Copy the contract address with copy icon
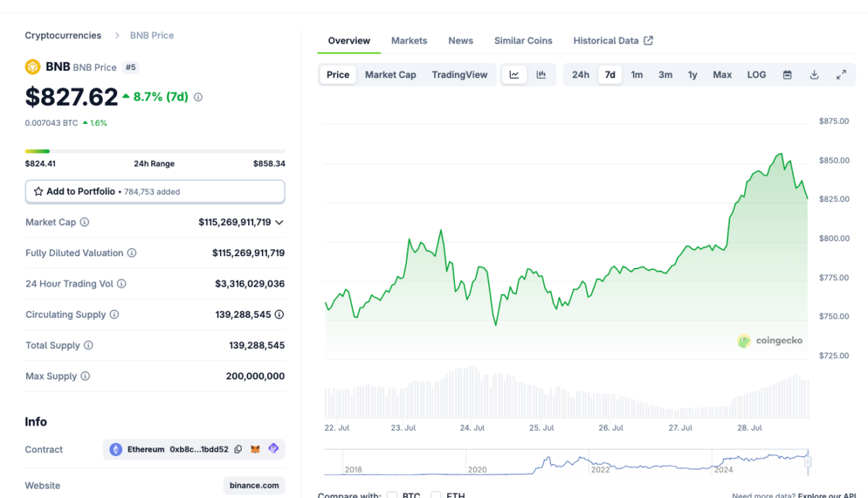This screenshot has width=868, height=498. point(238,450)
